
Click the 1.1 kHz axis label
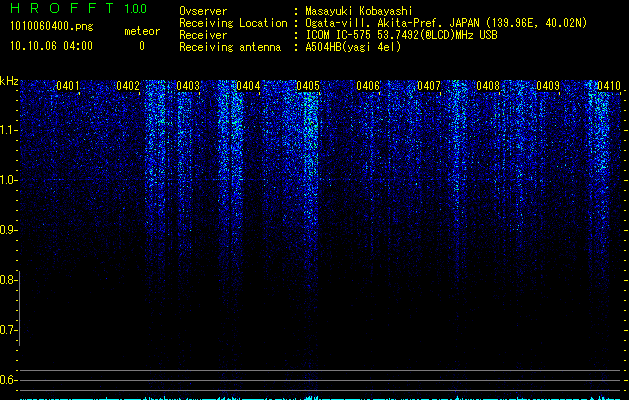click(9, 130)
